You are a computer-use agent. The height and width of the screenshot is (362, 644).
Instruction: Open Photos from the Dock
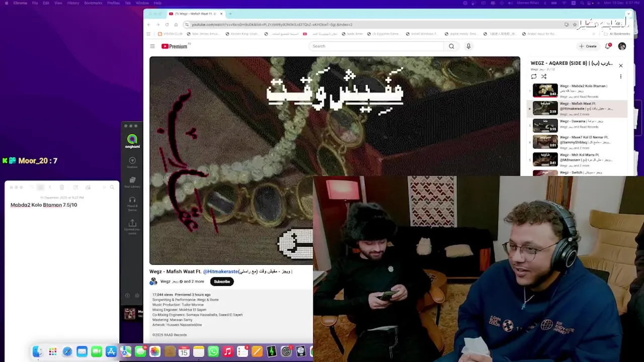155,351
